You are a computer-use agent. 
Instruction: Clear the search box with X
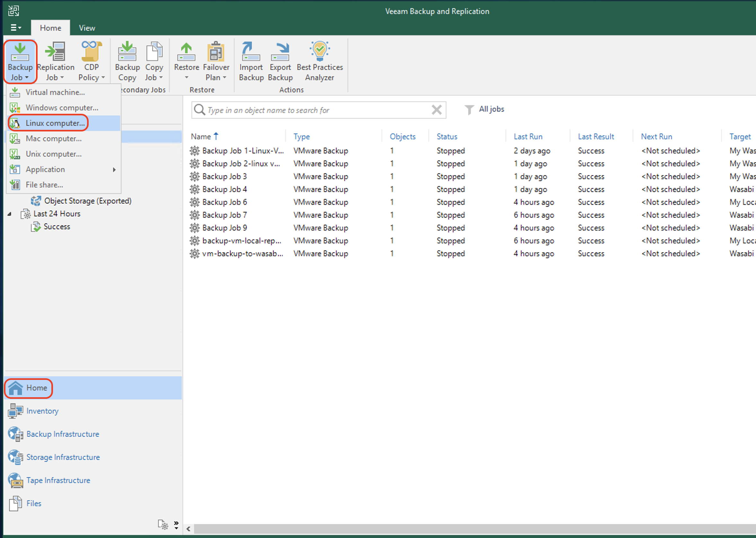click(x=436, y=110)
